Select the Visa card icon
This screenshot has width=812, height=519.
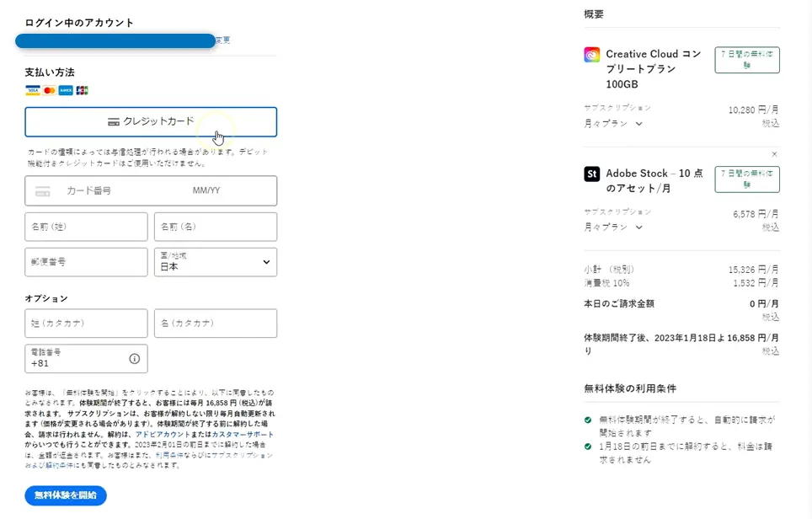[x=32, y=90]
